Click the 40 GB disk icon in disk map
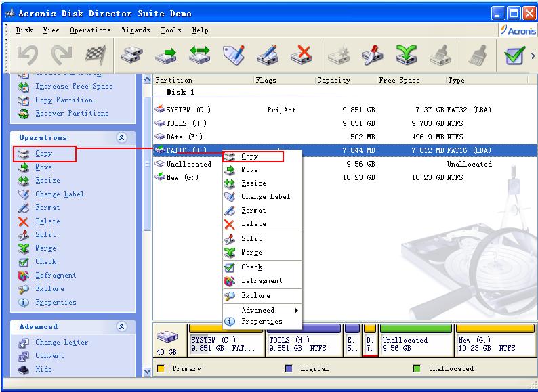This screenshot has height=392, width=538. point(167,337)
